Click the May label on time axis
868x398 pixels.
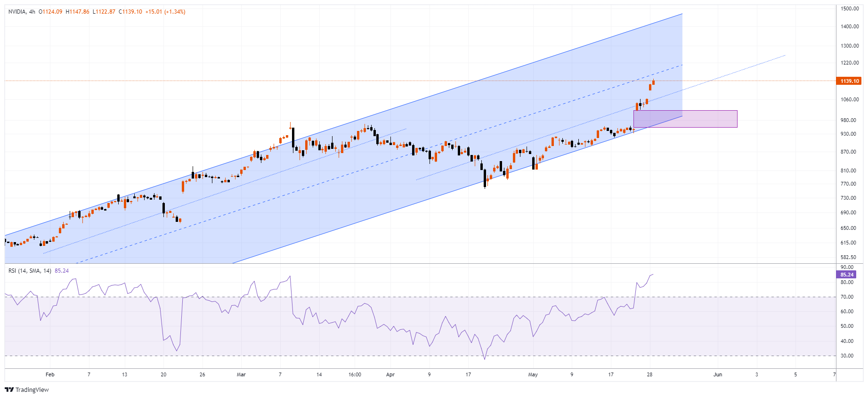click(x=533, y=374)
